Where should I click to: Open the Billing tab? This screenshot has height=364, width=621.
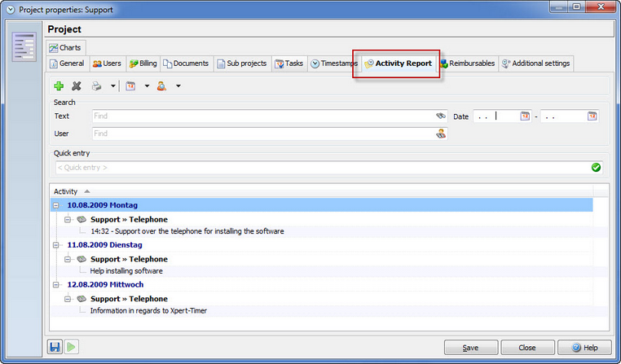tap(143, 64)
